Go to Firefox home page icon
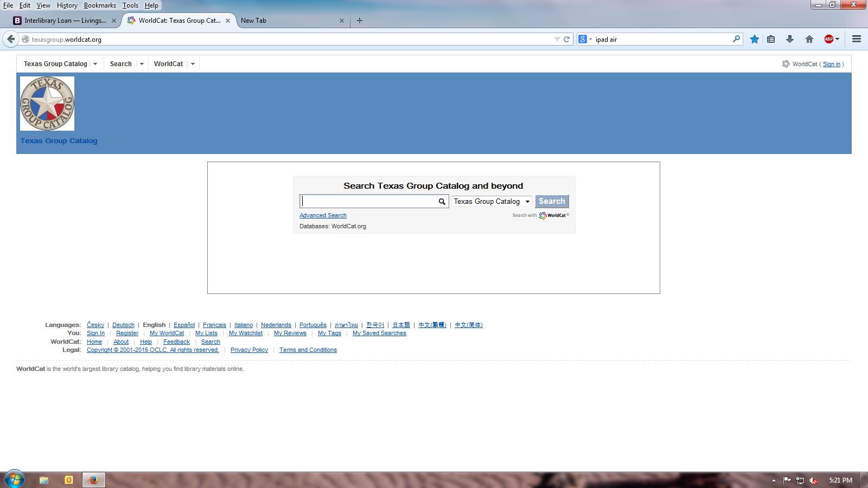This screenshot has width=868, height=488. [809, 39]
